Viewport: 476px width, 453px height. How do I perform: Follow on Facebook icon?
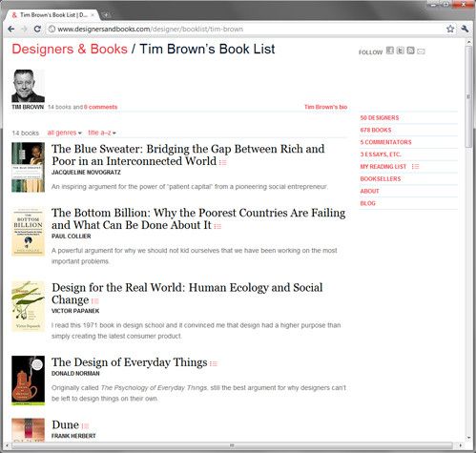[390, 51]
